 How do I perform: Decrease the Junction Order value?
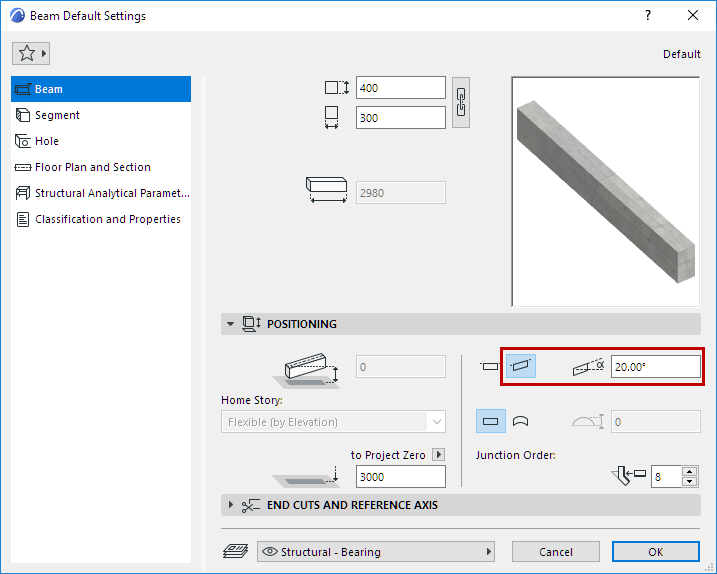[690, 482]
